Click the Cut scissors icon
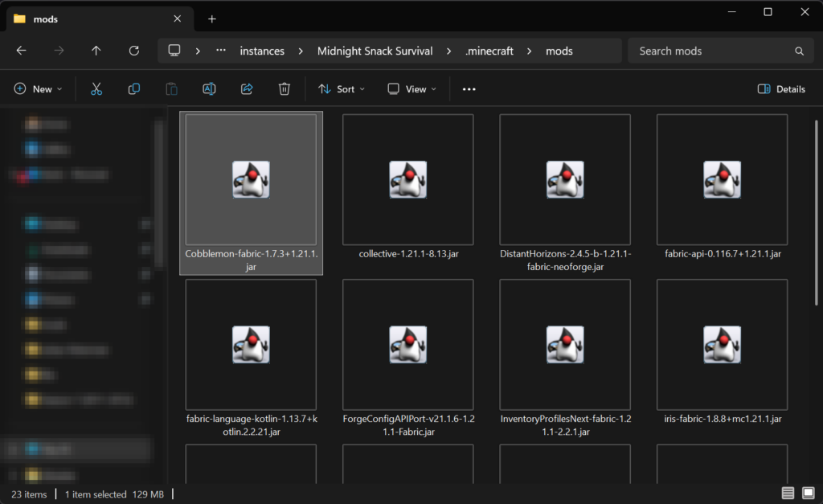The height and width of the screenshot is (504, 823). click(x=96, y=89)
